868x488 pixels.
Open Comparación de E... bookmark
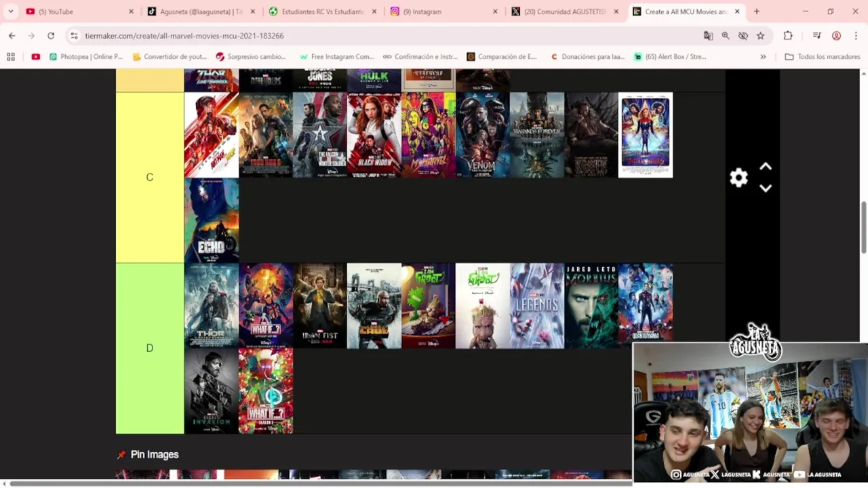click(502, 57)
